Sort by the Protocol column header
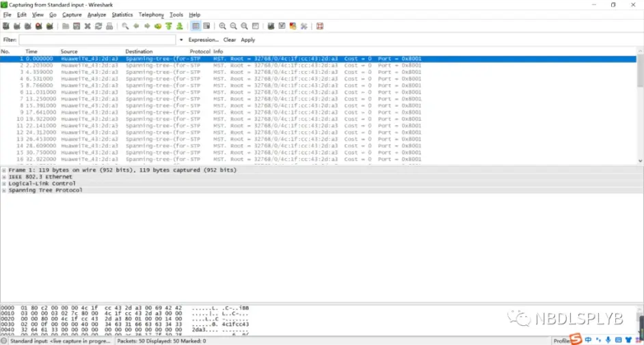Viewport: 644px width, 345px height. 200,52
